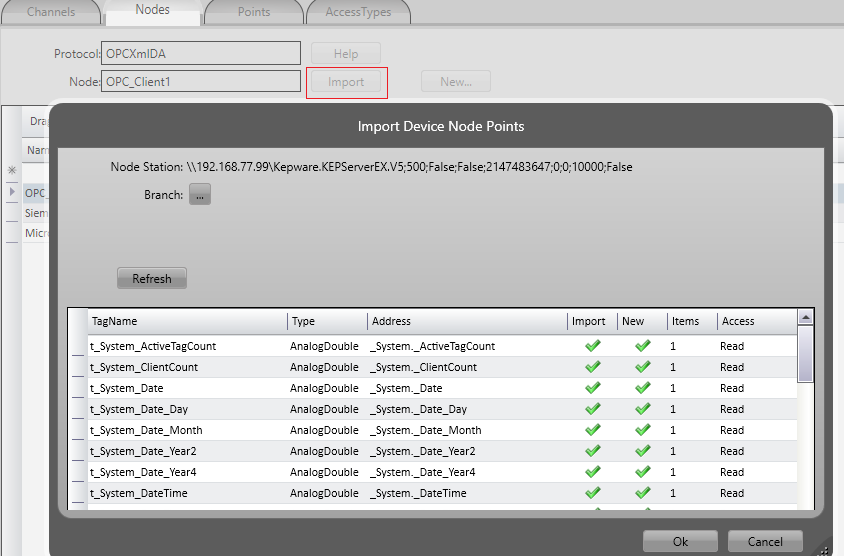Click scrollbar up arrow in tag list
This screenshot has width=844, height=556.
(805, 317)
